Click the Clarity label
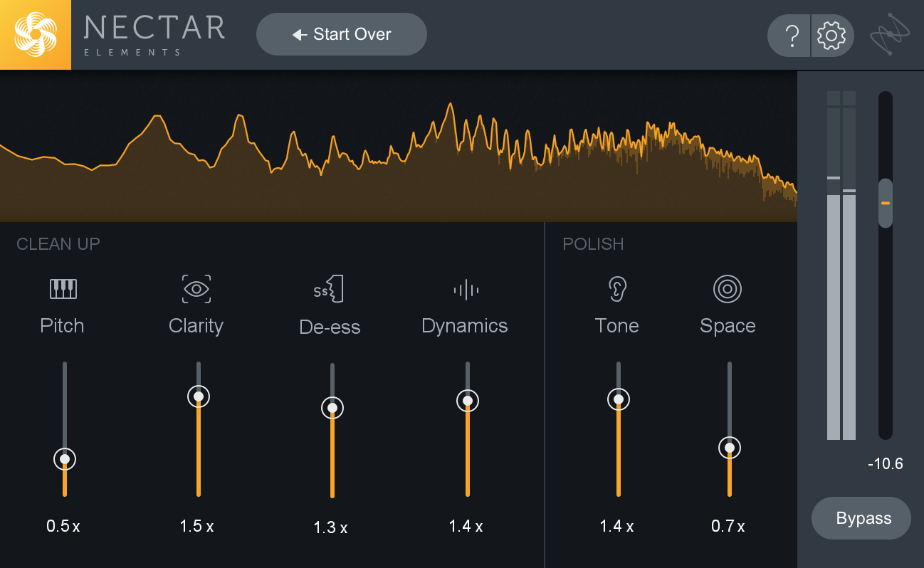The height and width of the screenshot is (568, 924). (x=196, y=326)
